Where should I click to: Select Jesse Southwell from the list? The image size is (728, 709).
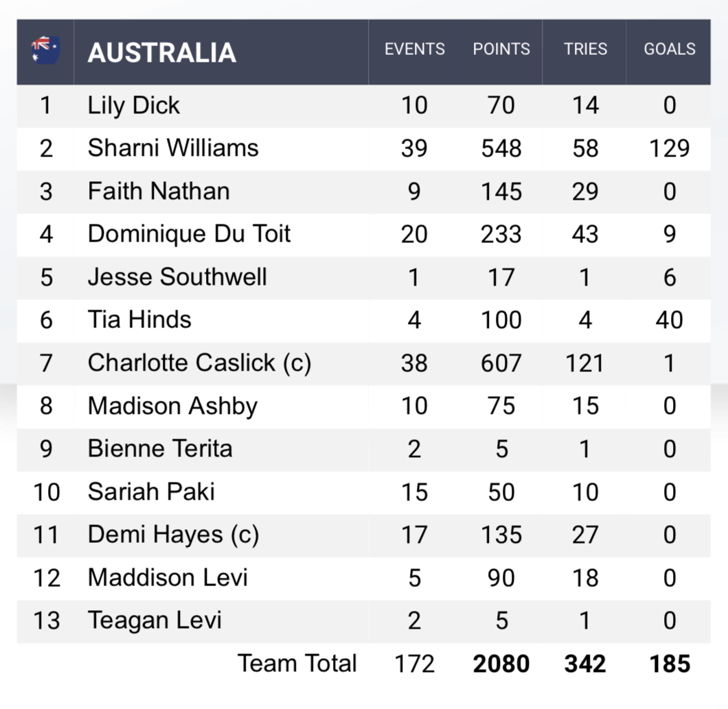(177, 277)
